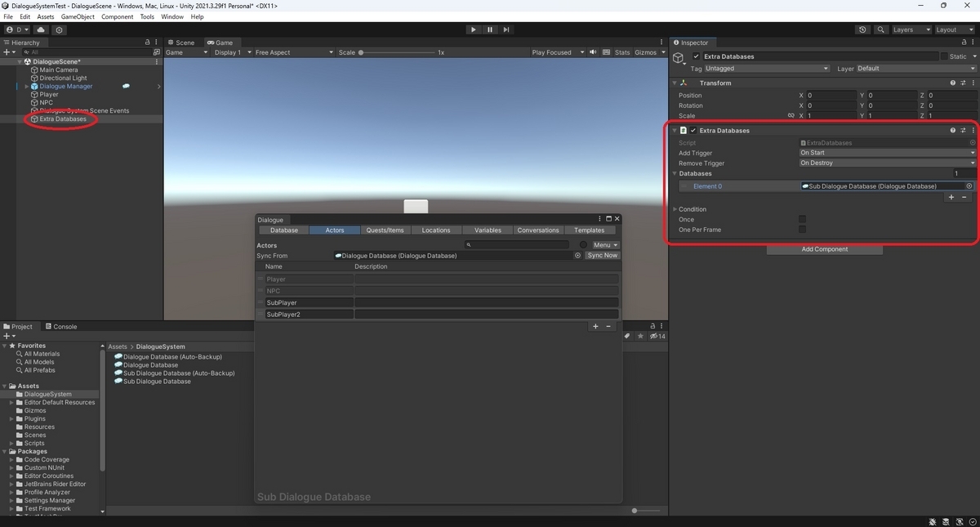The height and width of the screenshot is (527, 980).
Task: Open the GameObject menu
Action: point(78,16)
